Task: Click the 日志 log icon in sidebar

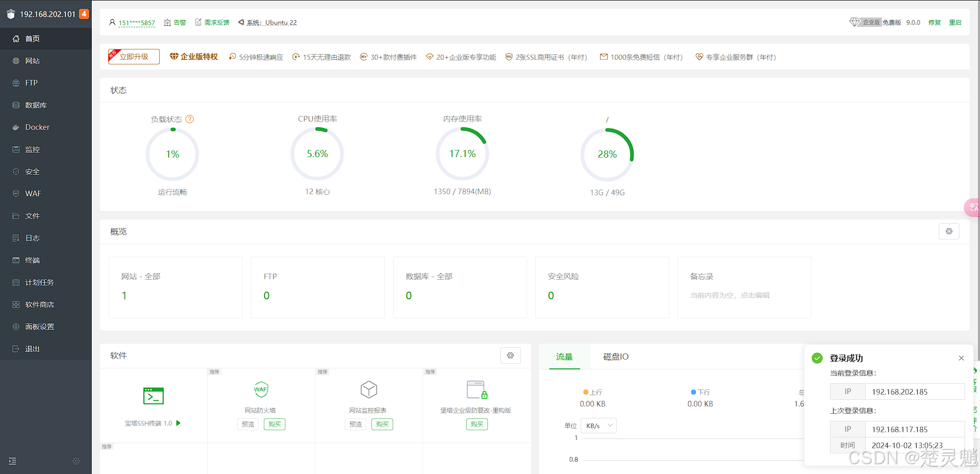Action: coord(16,238)
